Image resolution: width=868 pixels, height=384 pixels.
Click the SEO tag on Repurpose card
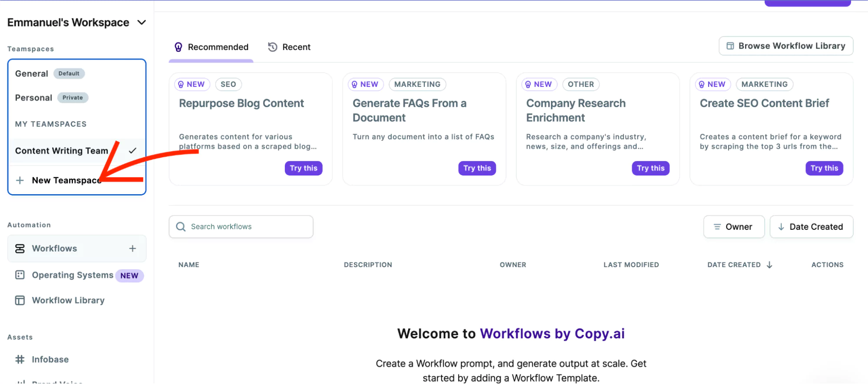pyautogui.click(x=228, y=84)
